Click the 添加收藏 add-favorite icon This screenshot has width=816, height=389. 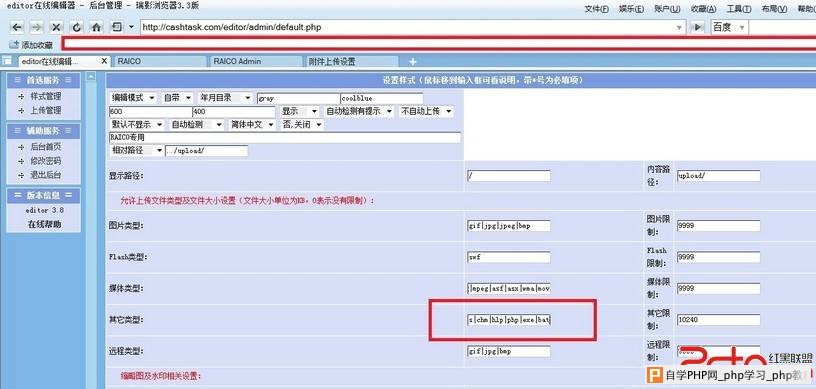click(x=14, y=45)
